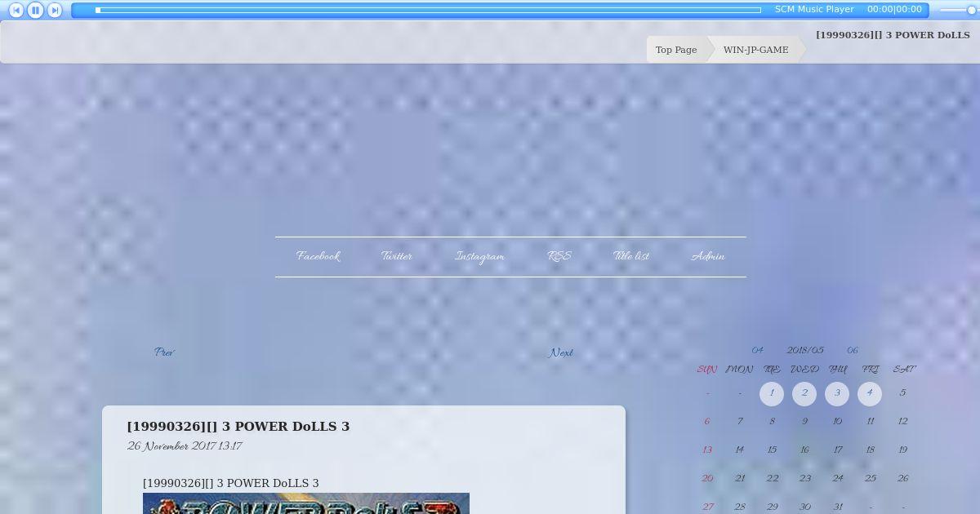
Task: Open the post title 3 POWER DoLLS 3
Action: [x=238, y=426]
